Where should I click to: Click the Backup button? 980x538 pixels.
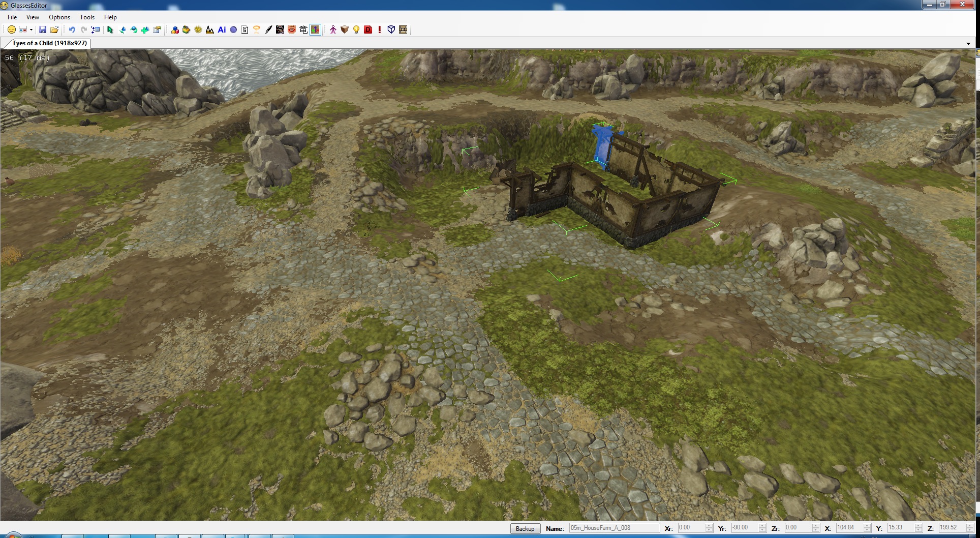pos(525,528)
